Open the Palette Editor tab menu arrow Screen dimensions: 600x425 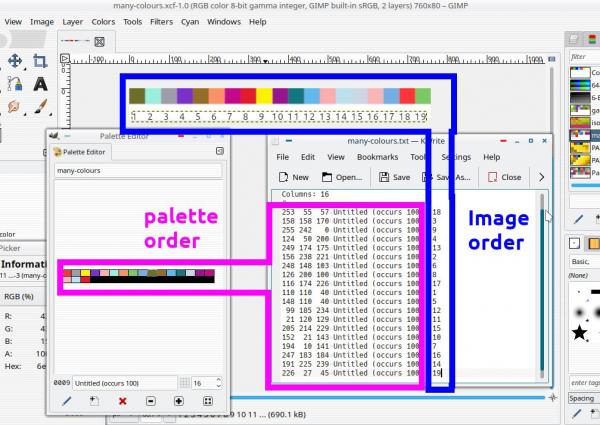point(220,151)
